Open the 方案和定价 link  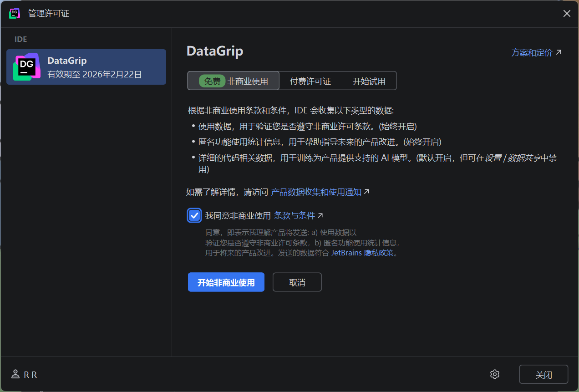tap(537, 53)
